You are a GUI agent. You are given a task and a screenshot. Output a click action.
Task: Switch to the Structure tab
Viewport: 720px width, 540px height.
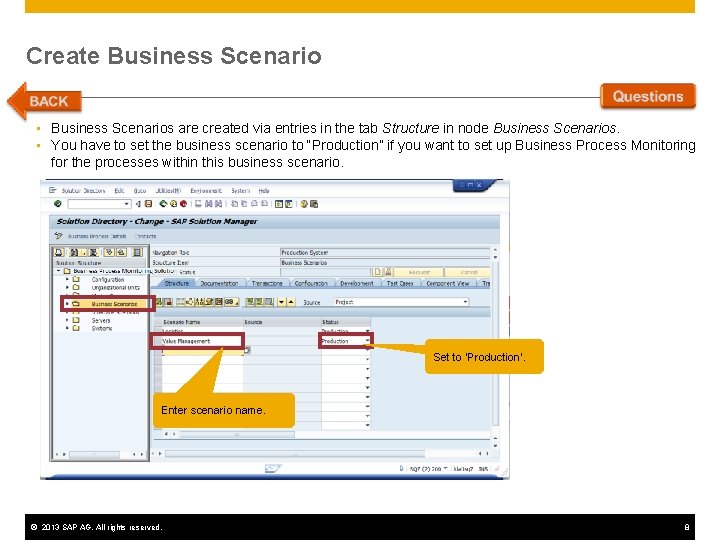click(x=176, y=283)
